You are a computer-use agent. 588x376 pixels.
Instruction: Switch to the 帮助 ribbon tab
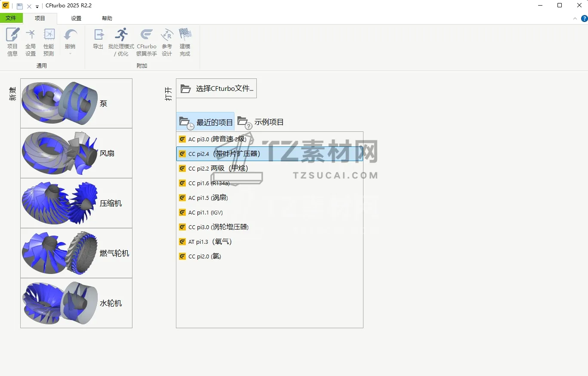click(x=107, y=19)
